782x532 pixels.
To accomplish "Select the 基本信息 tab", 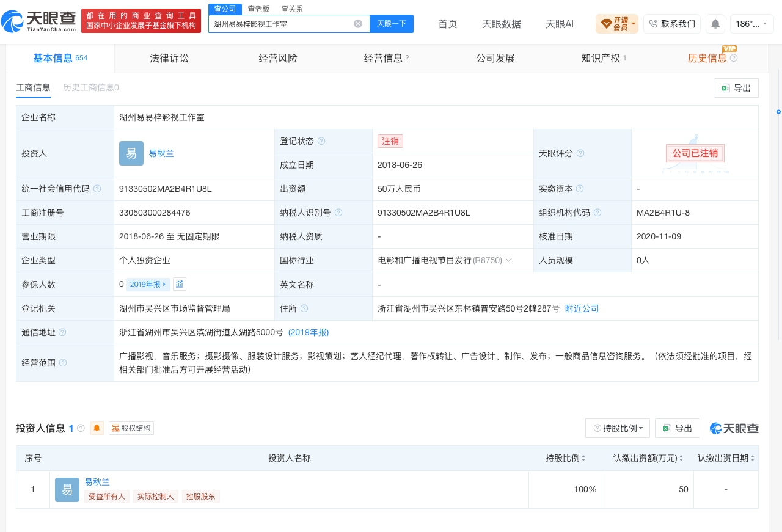I will 60,58.
